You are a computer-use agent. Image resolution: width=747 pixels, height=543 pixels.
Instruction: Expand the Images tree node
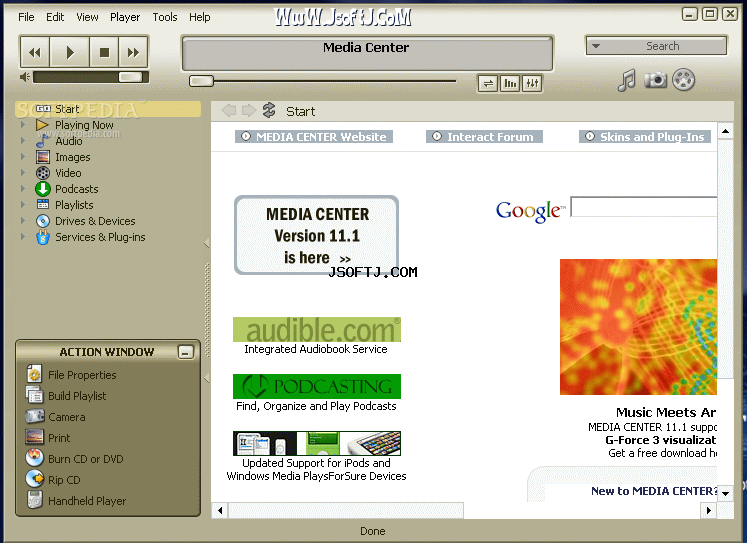[x=22, y=157]
